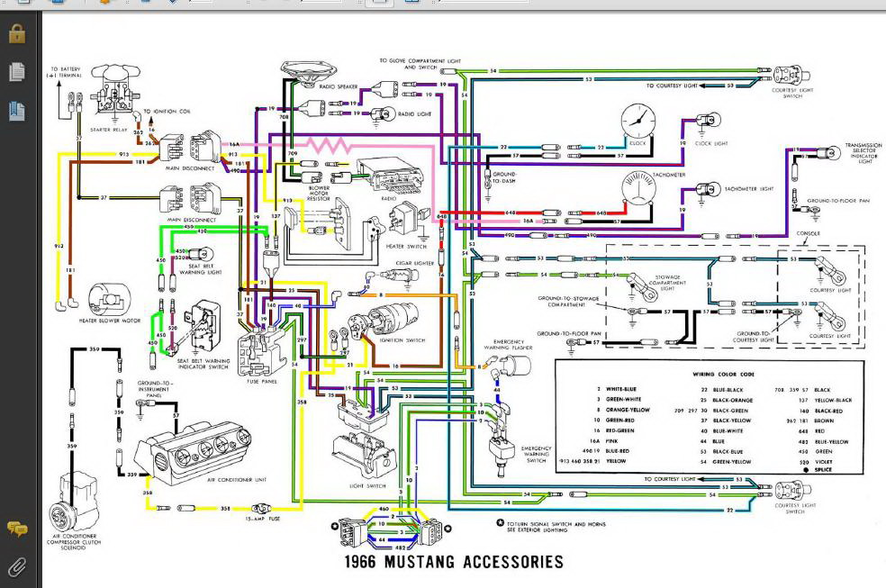
Task: Open the bookmarks panel
Action: [x=17, y=111]
